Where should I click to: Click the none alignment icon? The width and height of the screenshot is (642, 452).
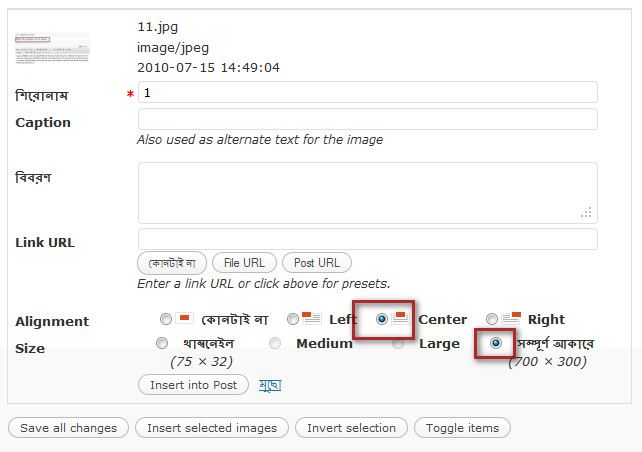click(x=184, y=319)
